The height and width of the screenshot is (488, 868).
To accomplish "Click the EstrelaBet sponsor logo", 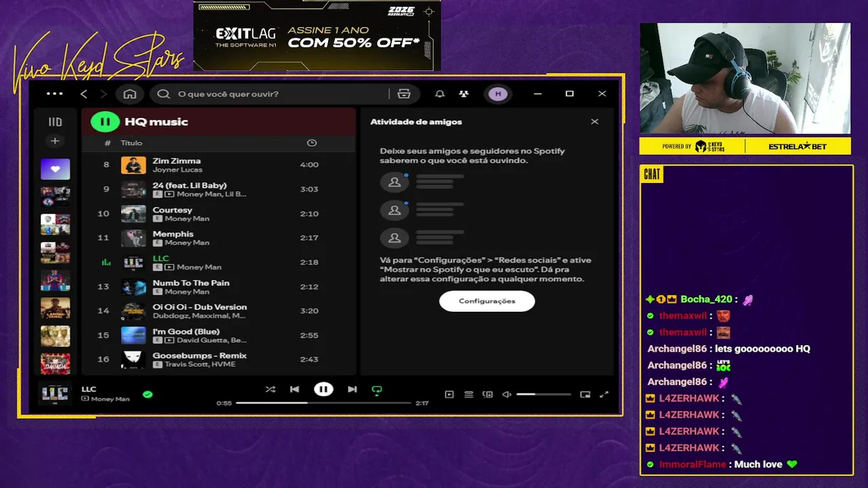I will pyautogui.click(x=797, y=146).
